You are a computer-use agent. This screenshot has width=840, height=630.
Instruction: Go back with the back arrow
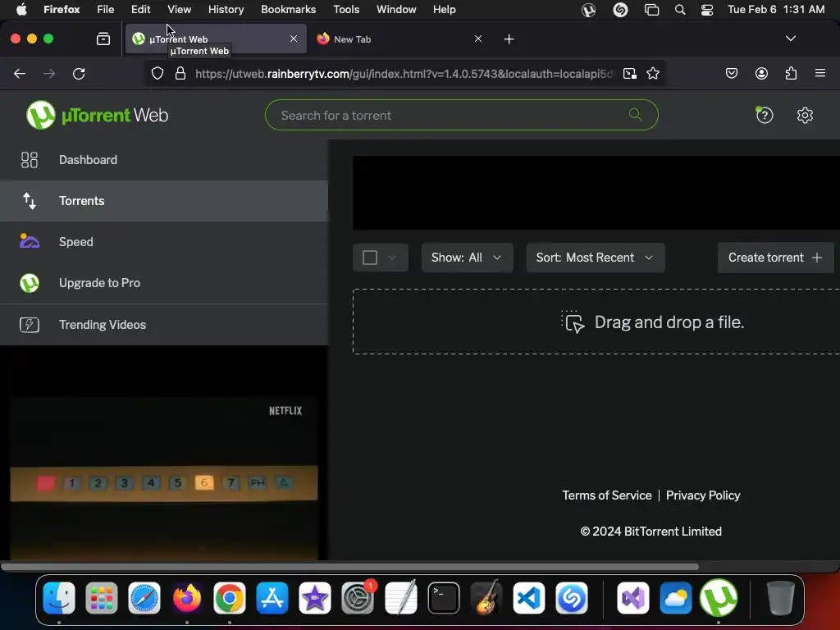click(20, 73)
